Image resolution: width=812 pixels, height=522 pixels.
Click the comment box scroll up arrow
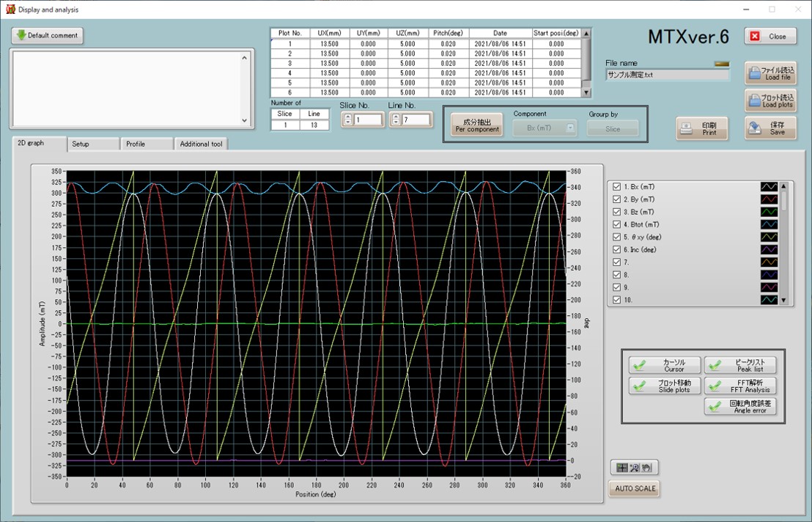pos(245,58)
